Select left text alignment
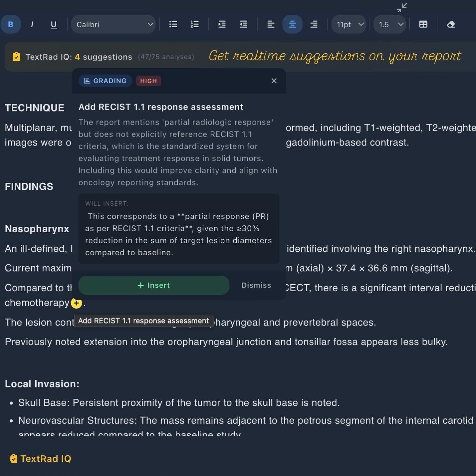 pos(271,24)
